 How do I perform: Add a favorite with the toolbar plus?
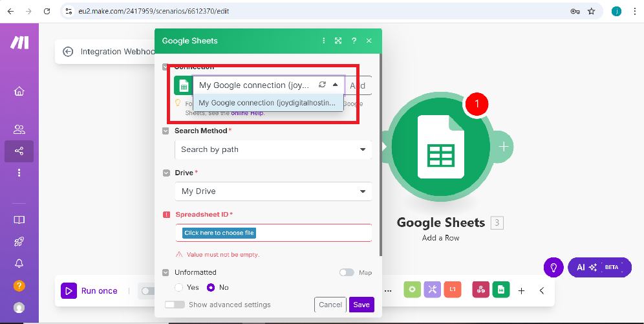click(x=521, y=291)
